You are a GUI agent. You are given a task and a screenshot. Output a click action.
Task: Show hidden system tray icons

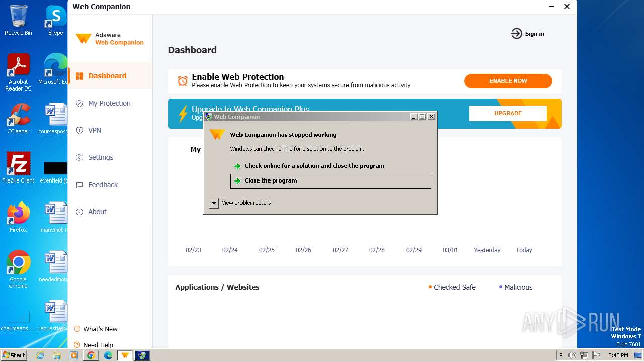(561, 355)
